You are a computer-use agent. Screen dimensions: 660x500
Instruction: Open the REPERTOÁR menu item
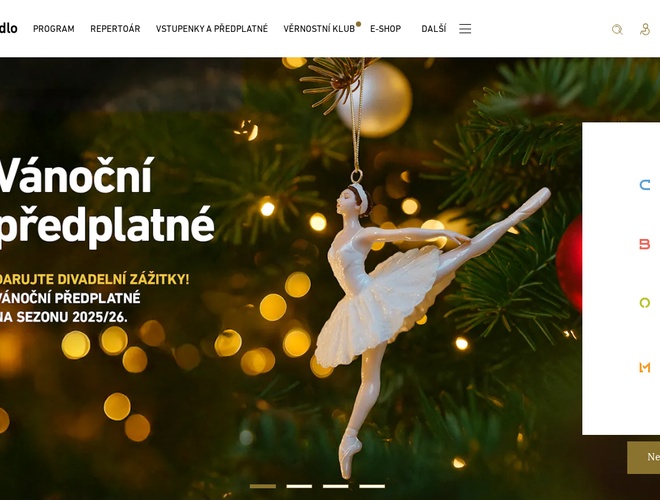pos(115,29)
